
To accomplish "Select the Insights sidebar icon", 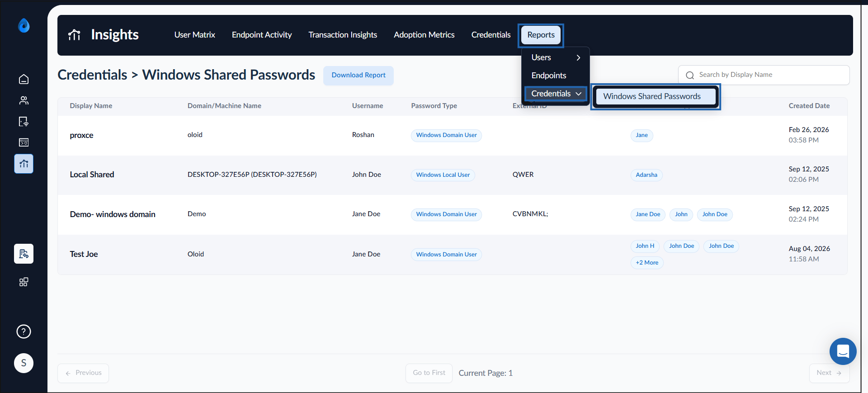I will pos(24,164).
